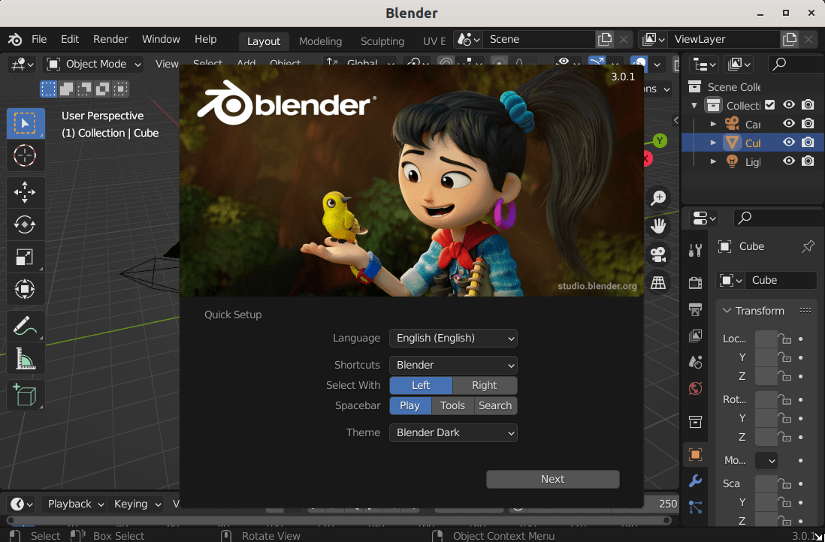Viewport: 825px width, 542px height.
Task: Click the Location X value field
Action: pos(766,339)
